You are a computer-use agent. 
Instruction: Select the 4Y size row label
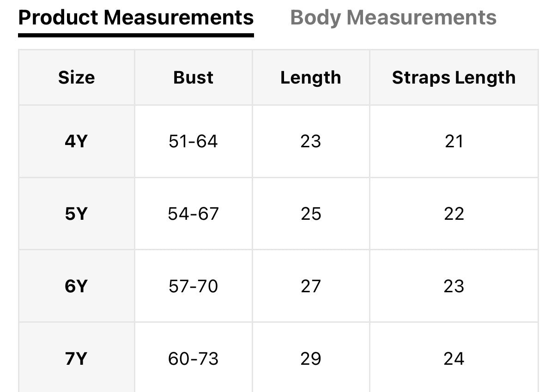(x=76, y=141)
